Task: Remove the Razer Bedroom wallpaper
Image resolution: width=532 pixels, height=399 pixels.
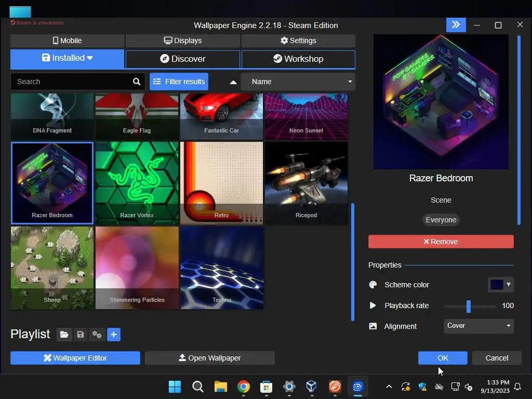Action: 441,242
